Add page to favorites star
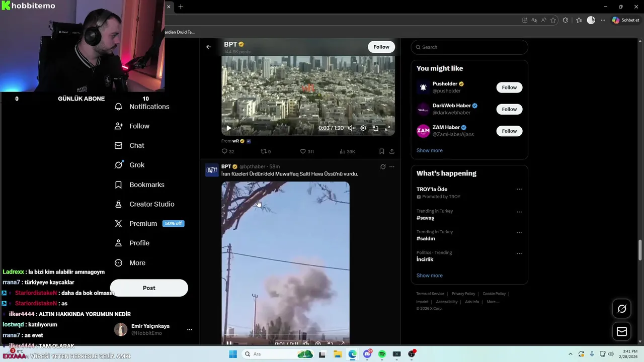 (x=553, y=20)
